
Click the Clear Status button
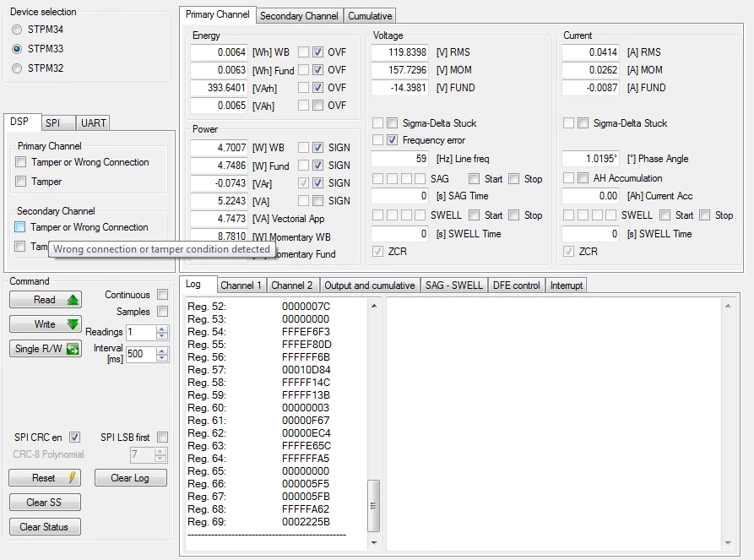point(45,527)
